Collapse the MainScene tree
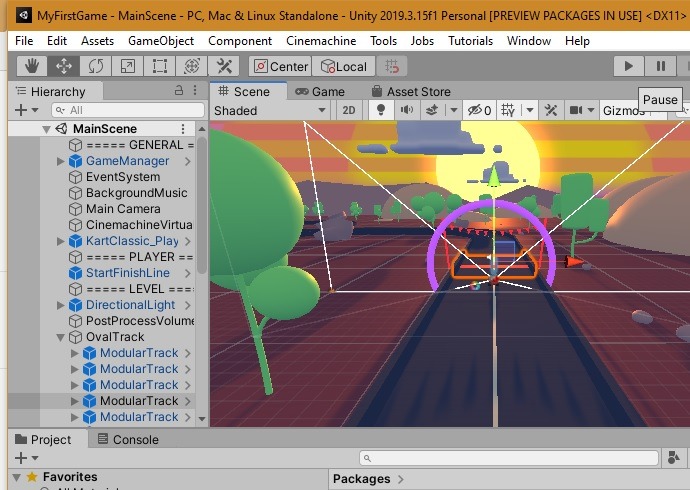Image resolution: width=690 pixels, height=490 pixels. tap(46, 129)
